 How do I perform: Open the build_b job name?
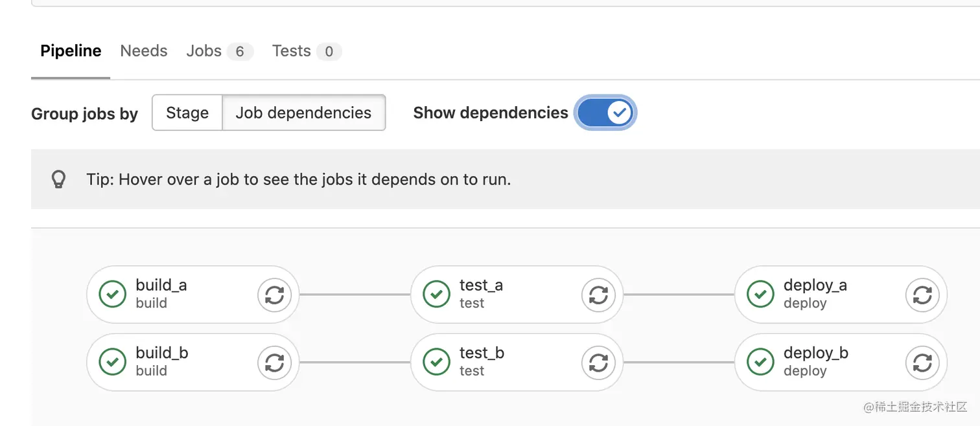pyautogui.click(x=162, y=353)
